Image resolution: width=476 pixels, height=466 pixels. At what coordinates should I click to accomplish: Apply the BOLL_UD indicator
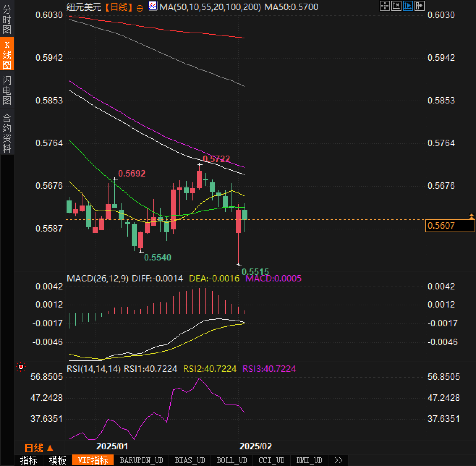pyautogui.click(x=231, y=460)
